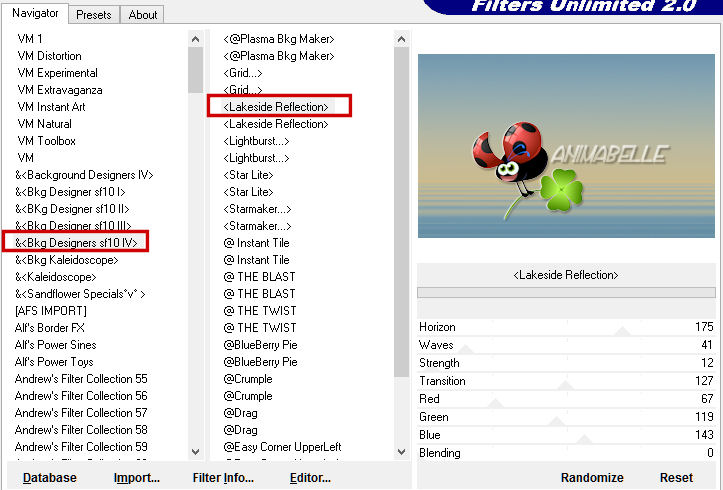The image size is (723, 490).
Task: Switch to the Presets tab
Action: point(94,15)
